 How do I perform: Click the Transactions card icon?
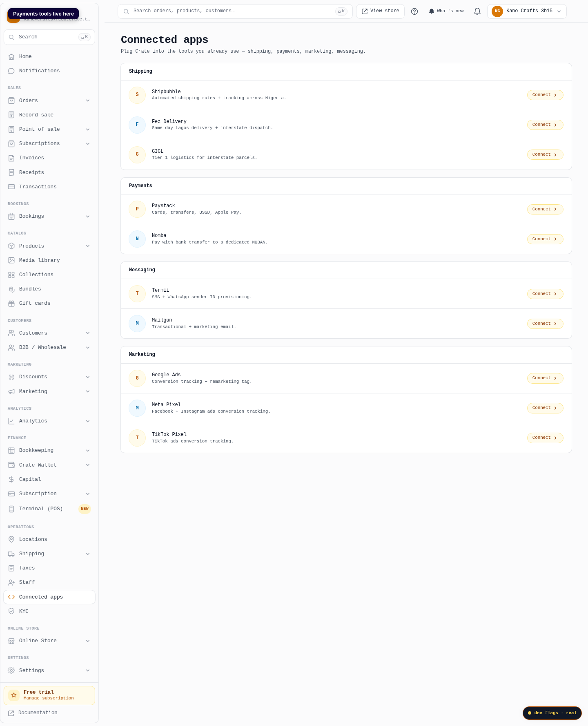[11, 187]
